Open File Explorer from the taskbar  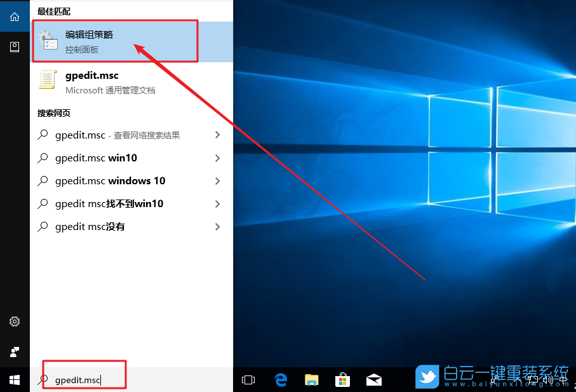[311, 379]
